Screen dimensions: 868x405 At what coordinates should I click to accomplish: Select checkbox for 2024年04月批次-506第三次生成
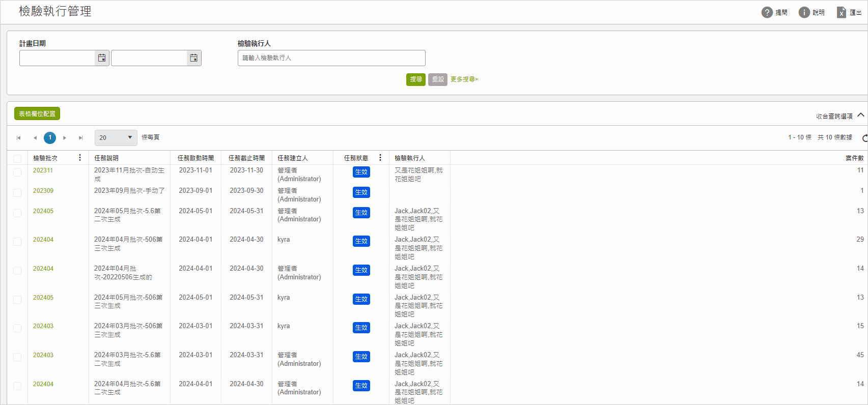click(17, 242)
